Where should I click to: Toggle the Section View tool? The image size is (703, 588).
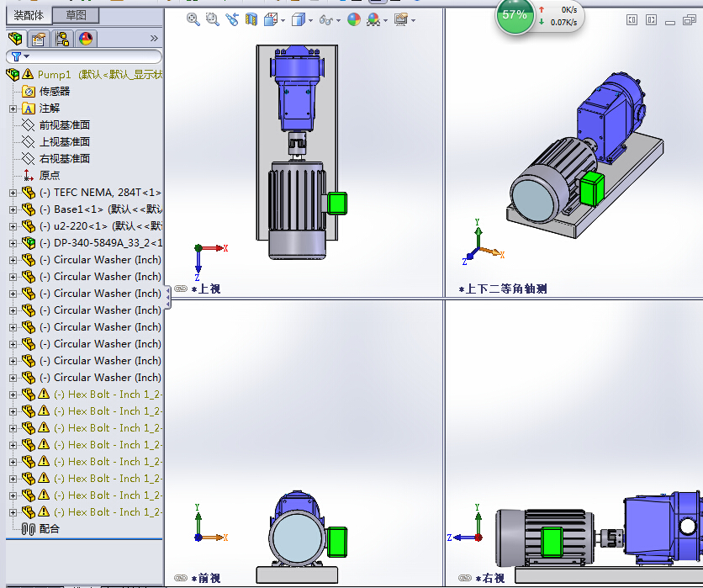tap(251, 19)
